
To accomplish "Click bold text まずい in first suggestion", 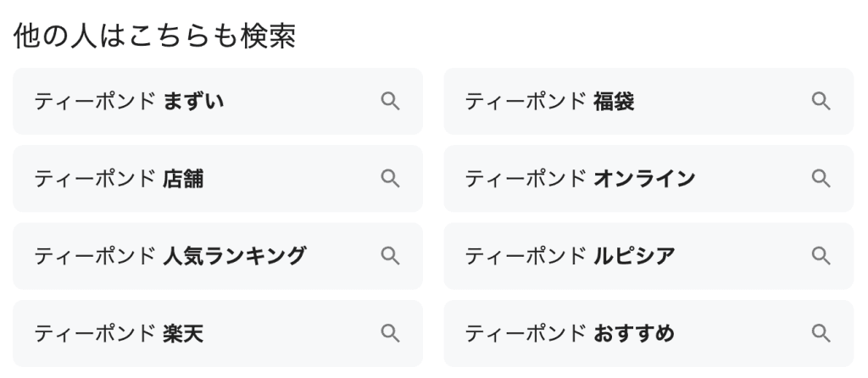I will coord(193,102).
